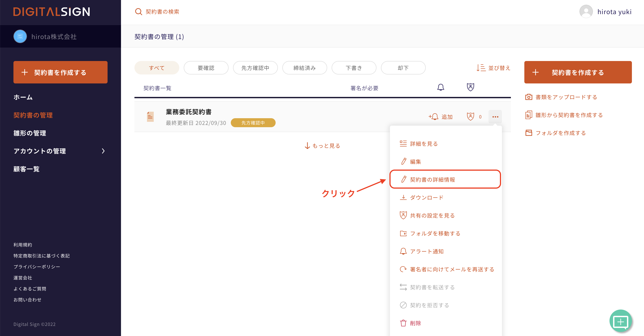
Task: Click the search magnifier icon
Action: (138, 12)
